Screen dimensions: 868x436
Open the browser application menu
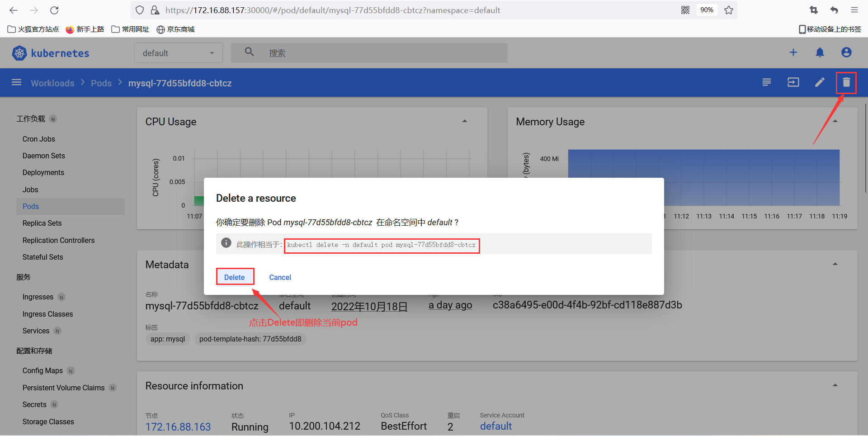point(854,10)
